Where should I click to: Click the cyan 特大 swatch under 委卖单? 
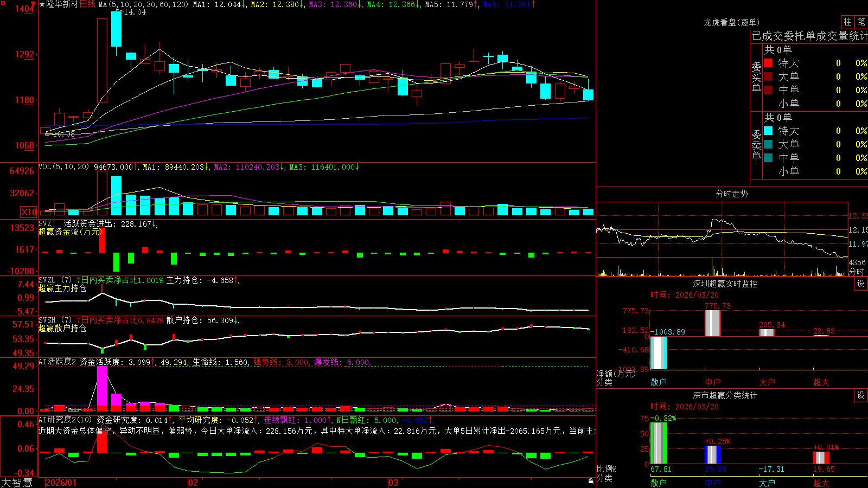pos(768,131)
